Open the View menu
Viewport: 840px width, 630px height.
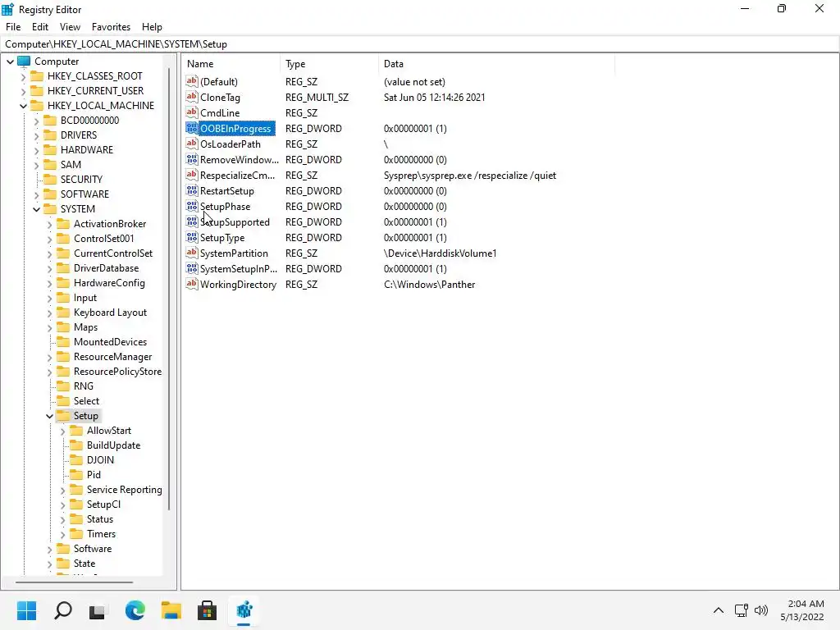(70, 27)
